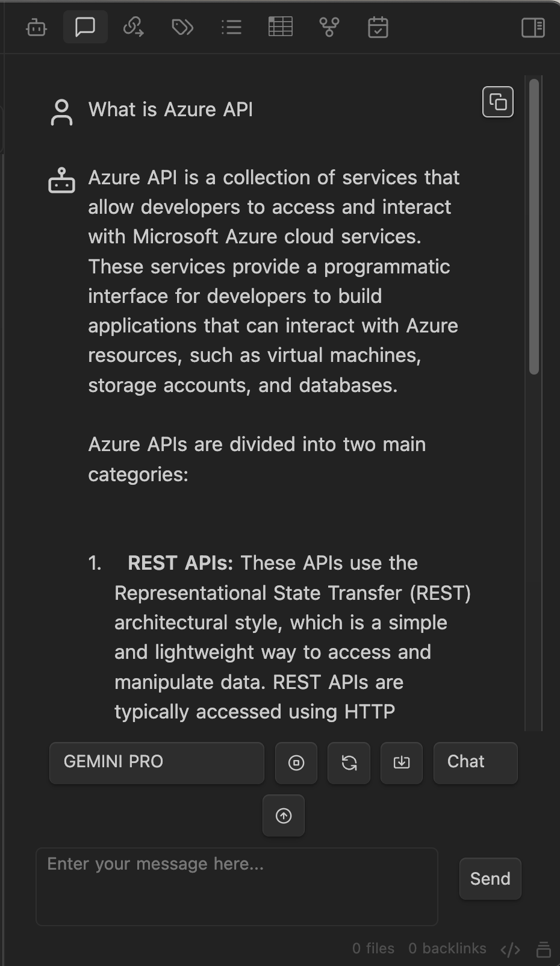The image size is (560, 966).
Task: Click the chat conversation scrollbar
Action: [x=534, y=227]
